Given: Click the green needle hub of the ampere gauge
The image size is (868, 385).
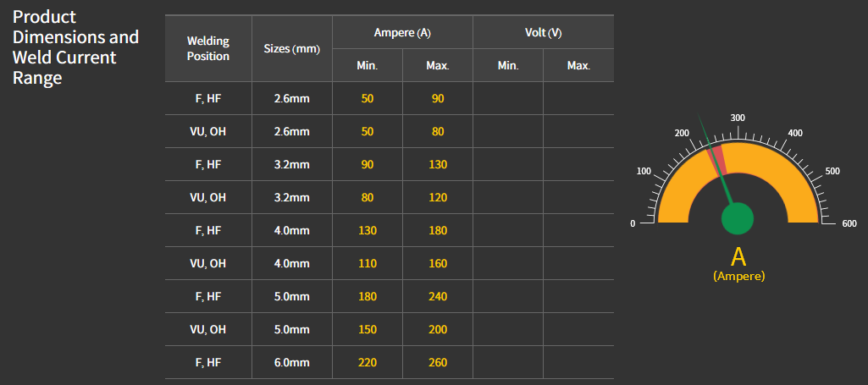Looking at the screenshot, I should click(738, 217).
